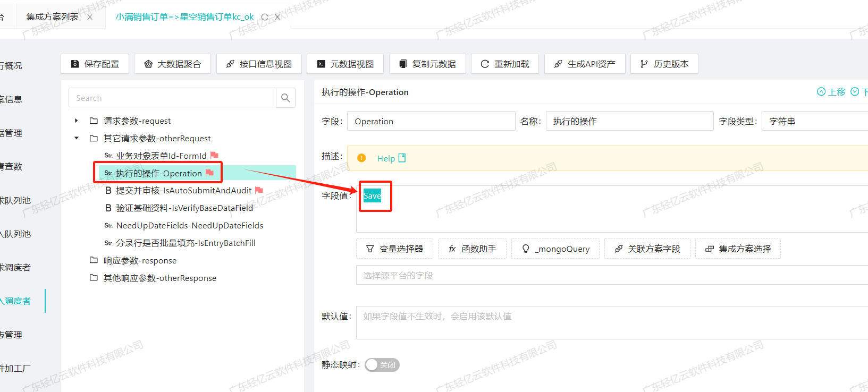The height and width of the screenshot is (392, 868).
Task: Click the orange info icon in 描述
Action: tap(361, 158)
